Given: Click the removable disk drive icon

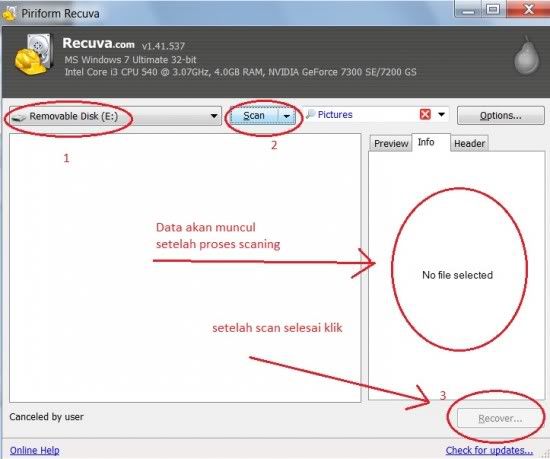Looking at the screenshot, I should [19, 117].
